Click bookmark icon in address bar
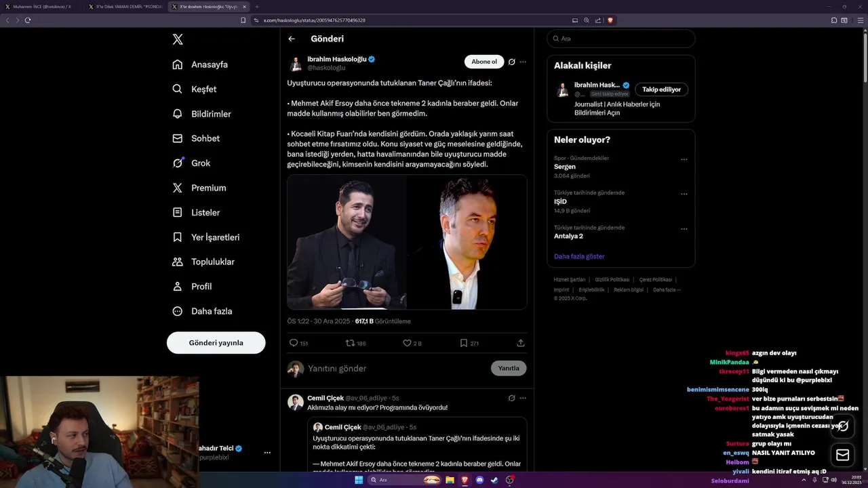The width and height of the screenshot is (868, 488). tap(243, 20)
